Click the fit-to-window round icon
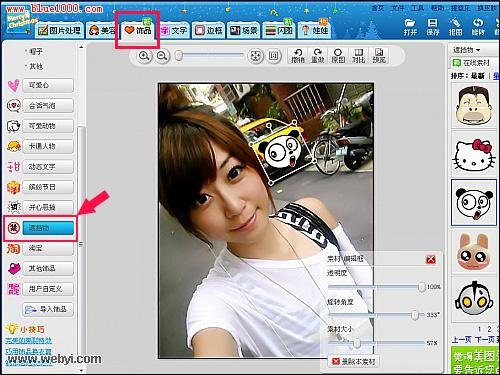This screenshot has height=375, width=500. (256, 56)
